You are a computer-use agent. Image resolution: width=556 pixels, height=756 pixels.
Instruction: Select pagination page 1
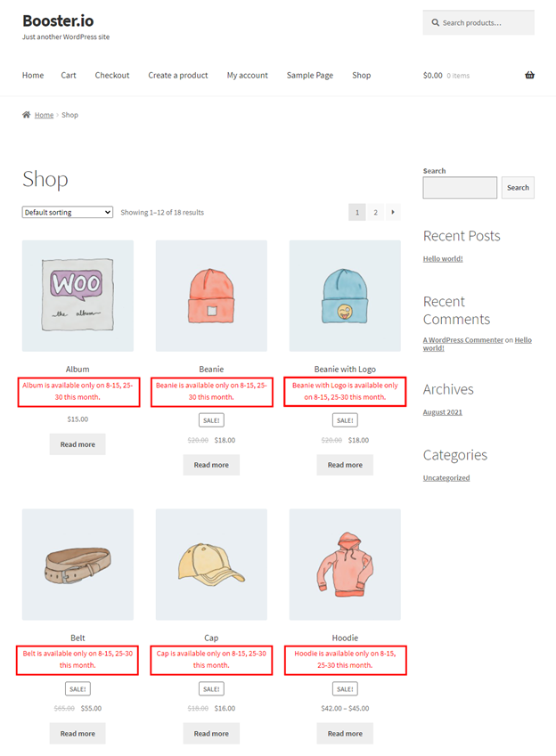coord(357,212)
